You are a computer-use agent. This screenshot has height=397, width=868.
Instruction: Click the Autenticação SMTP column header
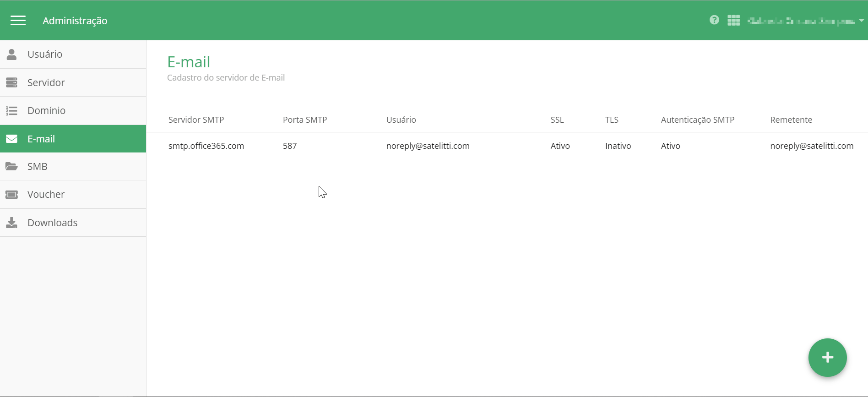[x=697, y=120]
